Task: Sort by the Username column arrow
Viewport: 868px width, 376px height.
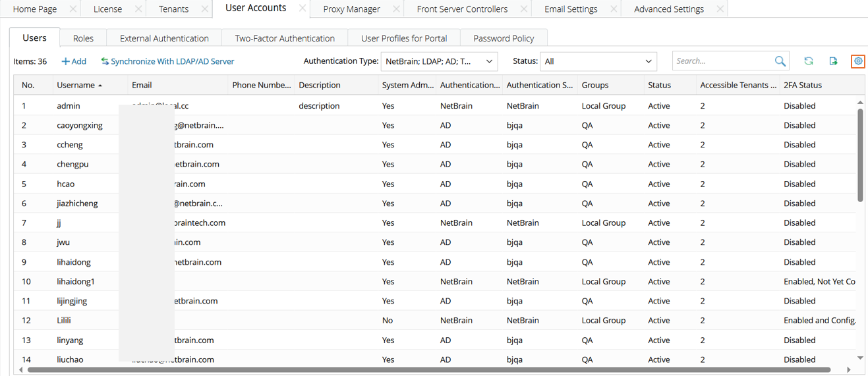Action: click(x=100, y=86)
